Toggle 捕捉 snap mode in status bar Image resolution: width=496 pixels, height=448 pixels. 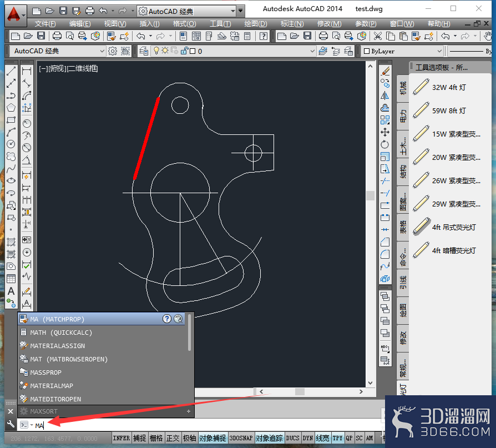pos(139,438)
